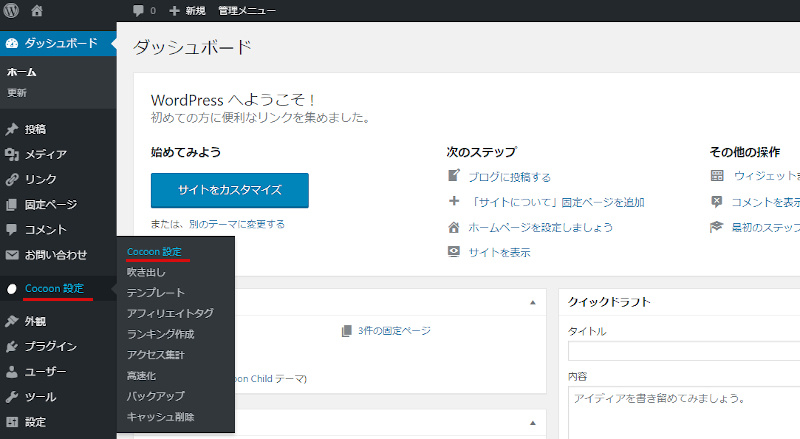Open キャッシュ削除 in the Cocoon flyout
Viewport: 800px width, 439px height.
(161, 417)
